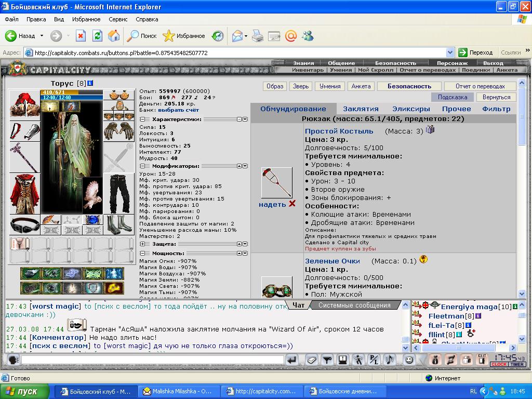This screenshot has height=399, width=532.
Task: Toggle the running man chat icon
Action: pyautogui.click(x=358, y=360)
